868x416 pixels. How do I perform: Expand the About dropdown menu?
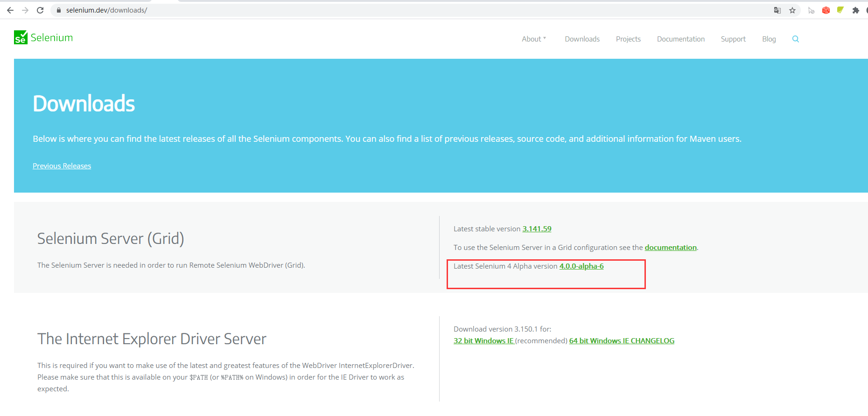click(534, 39)
